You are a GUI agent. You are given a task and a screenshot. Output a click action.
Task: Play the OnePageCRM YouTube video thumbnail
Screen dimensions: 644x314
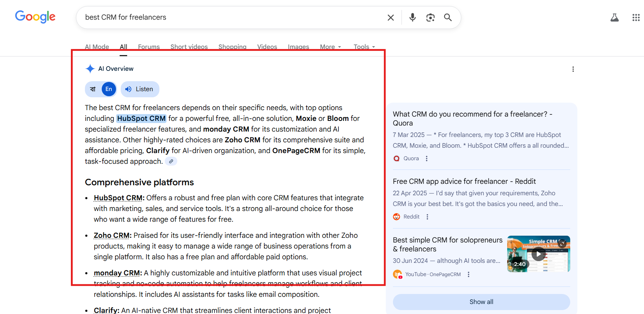pyautogui.click(x=538, y=254)
